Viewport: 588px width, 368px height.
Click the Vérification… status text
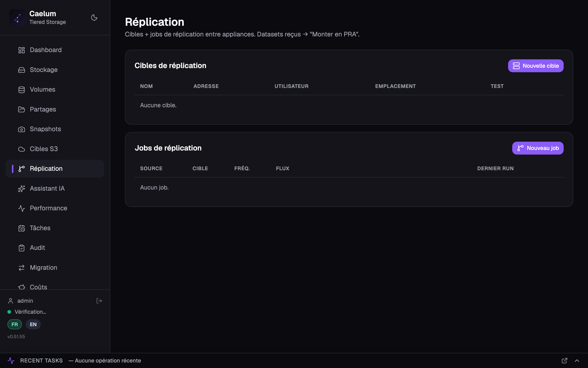(x=30, y=312)
